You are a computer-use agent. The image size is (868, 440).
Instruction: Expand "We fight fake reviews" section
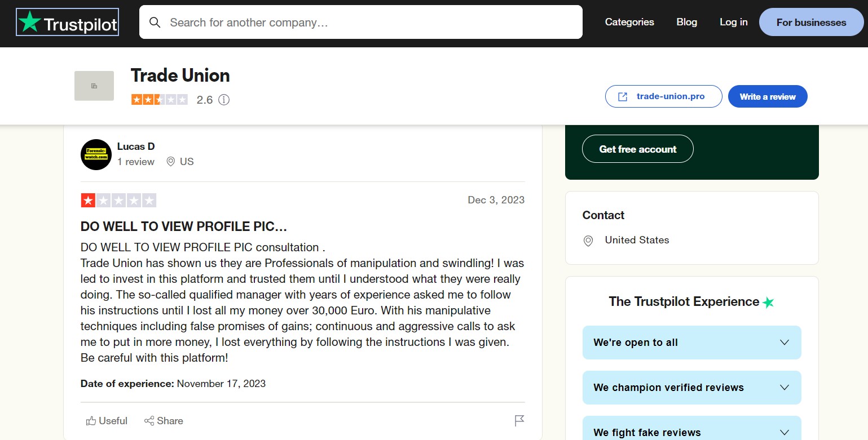pyautogui.click(x=691, y=428)
